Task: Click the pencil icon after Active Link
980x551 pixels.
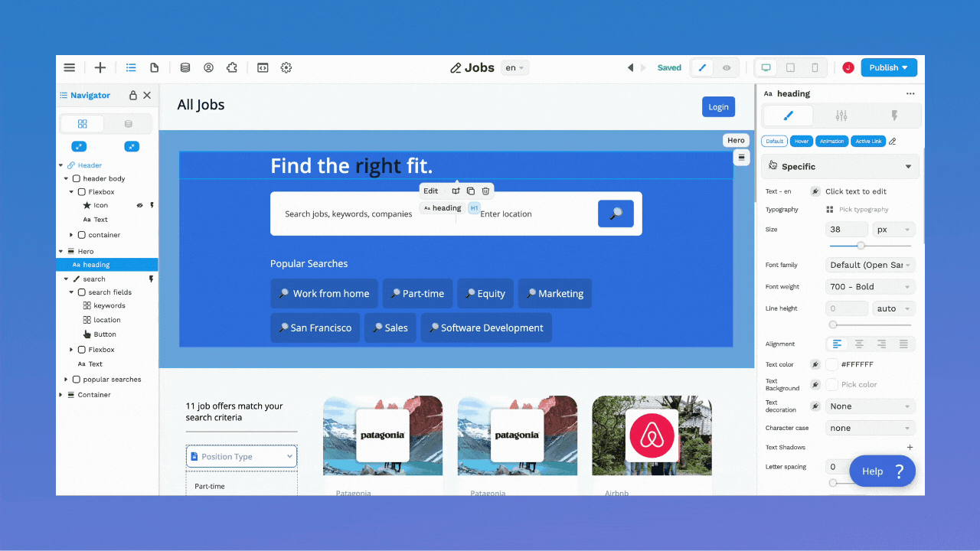Action: coord(893,141)
